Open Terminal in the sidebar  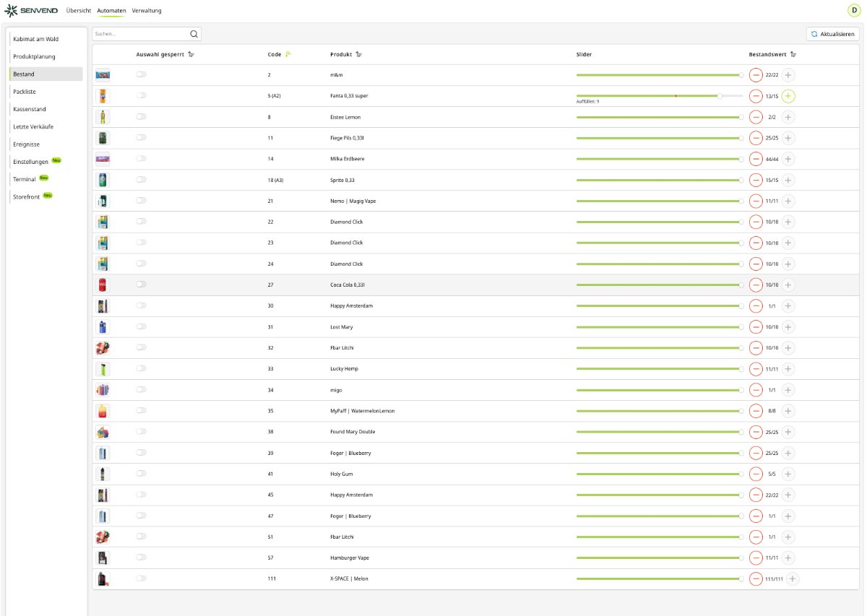(46, 179)
